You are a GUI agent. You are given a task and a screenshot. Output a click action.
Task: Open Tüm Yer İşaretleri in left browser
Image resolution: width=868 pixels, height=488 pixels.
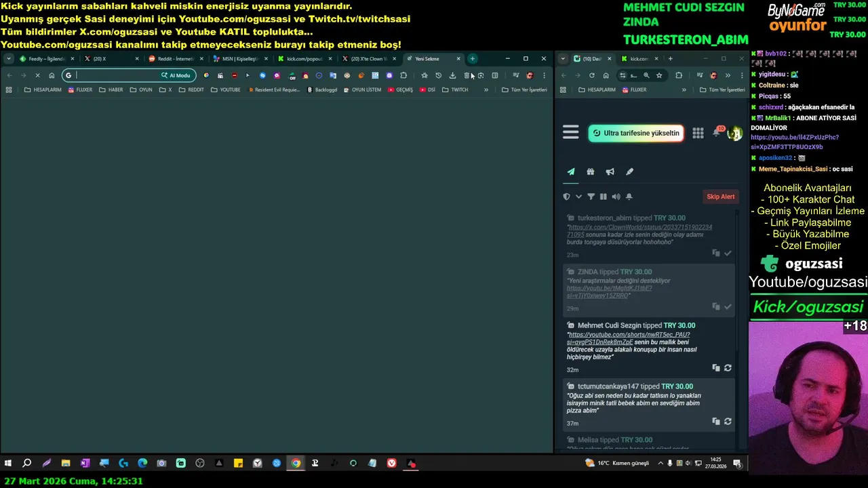pyautogui.click(x=524, y=89)
